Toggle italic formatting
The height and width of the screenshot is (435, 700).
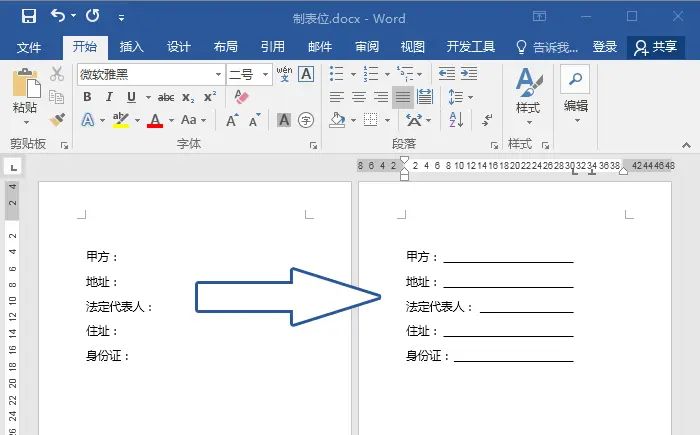109,97
